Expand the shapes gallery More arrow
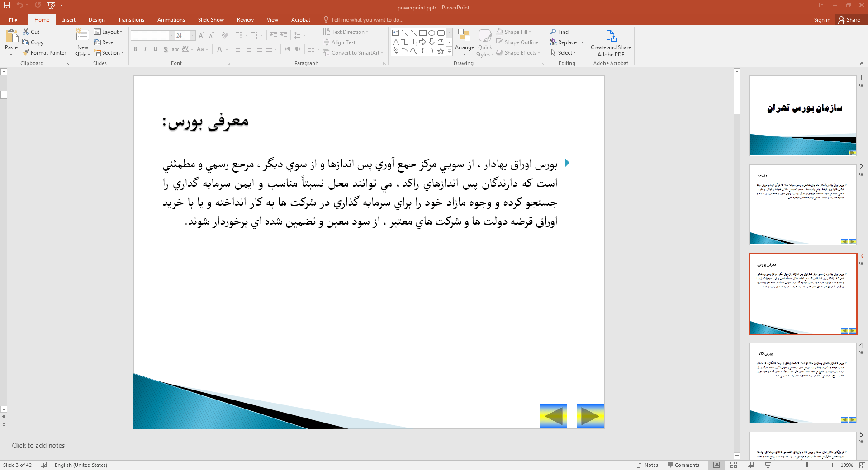Image resolution: width=868 pixels, height=470 pixels. tap(449, 52)
